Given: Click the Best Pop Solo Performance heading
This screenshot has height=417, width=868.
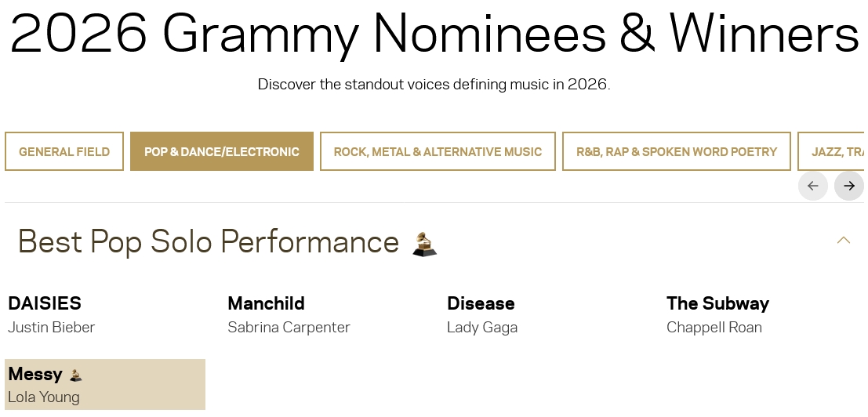Looking at the screenshot, I should tap(209, 241).
